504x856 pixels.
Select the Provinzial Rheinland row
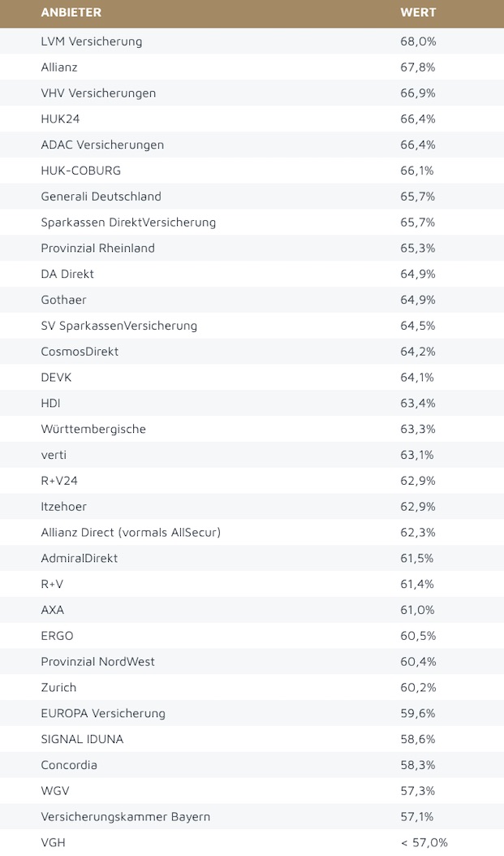pyautogui.click(x=97, y=249)
